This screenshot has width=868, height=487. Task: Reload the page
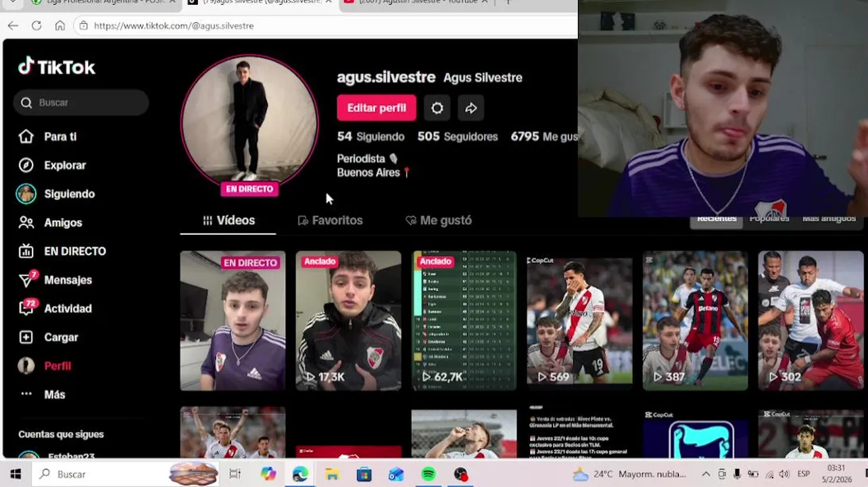coord(37,26)
